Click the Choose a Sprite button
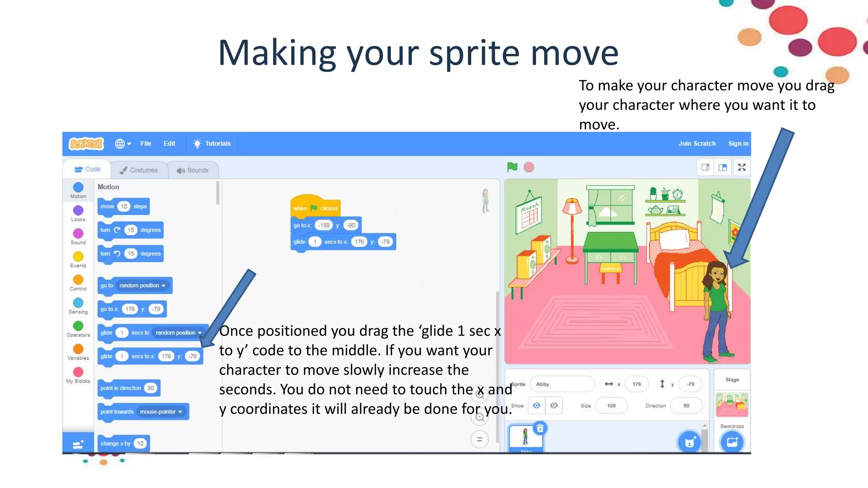The width and height of the screenshot is (868, 488). click(x=689, y=442)
